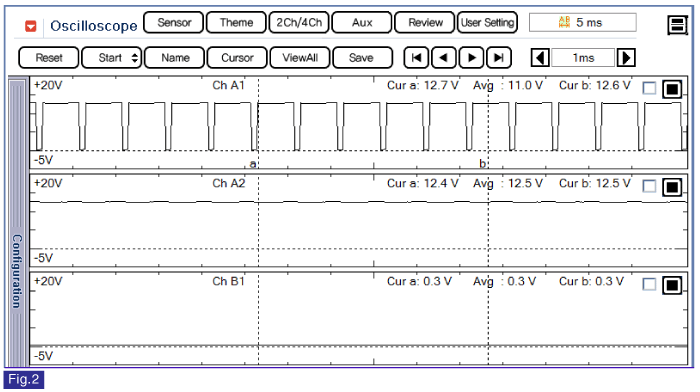Increase time base with right arrow

click(626, 58)
